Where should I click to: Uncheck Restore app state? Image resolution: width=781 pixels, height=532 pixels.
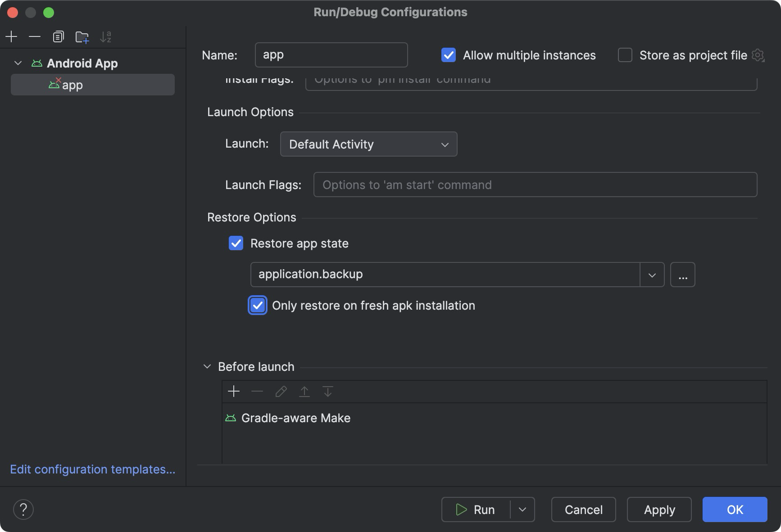pos(236,243)
